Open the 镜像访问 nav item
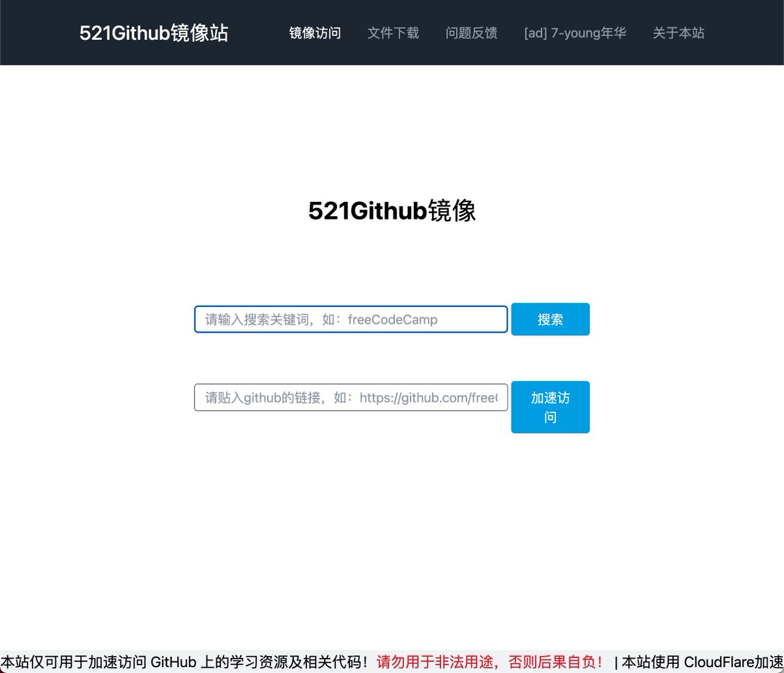The height and width of the screenshot is (673, 784). (x=315, y=33)
